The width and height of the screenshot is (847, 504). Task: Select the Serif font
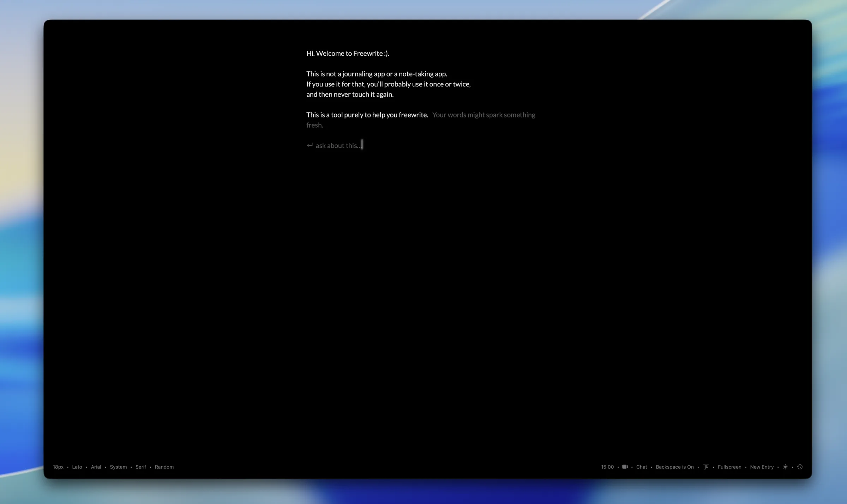[x=140, y=467]
